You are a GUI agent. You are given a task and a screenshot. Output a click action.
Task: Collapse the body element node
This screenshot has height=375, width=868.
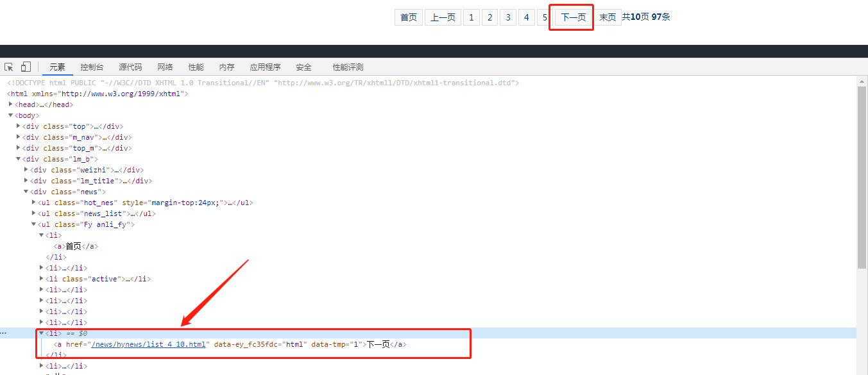click(x=11, y=115)
